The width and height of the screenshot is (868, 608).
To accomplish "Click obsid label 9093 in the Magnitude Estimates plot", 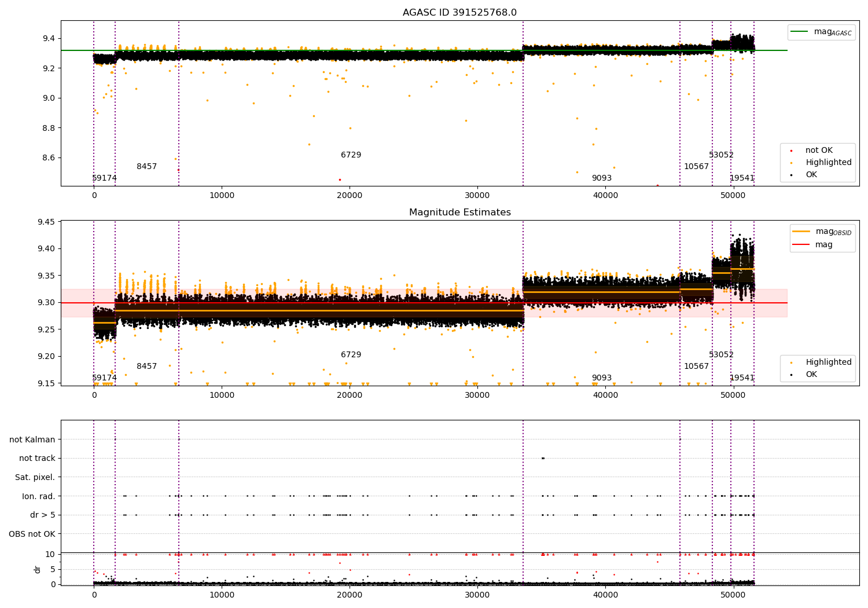I will (x=602, y=378).
